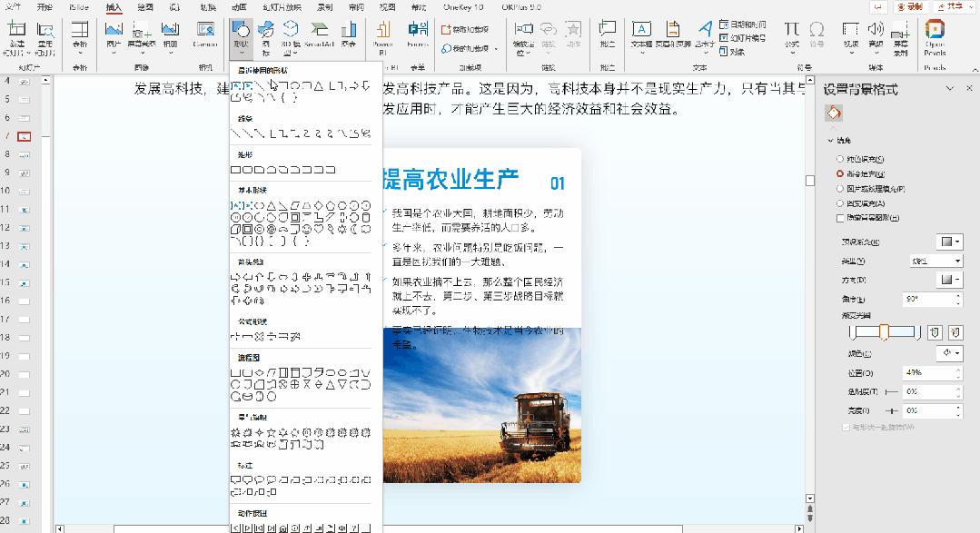Click the Audio speaker icon
This screenshot has width=980, height=533.
[x=876, y=35]
